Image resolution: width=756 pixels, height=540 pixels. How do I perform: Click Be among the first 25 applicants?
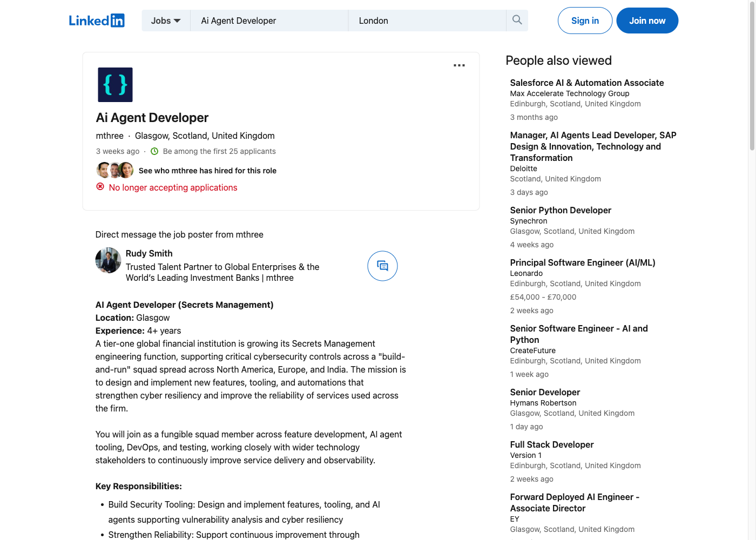219,151
